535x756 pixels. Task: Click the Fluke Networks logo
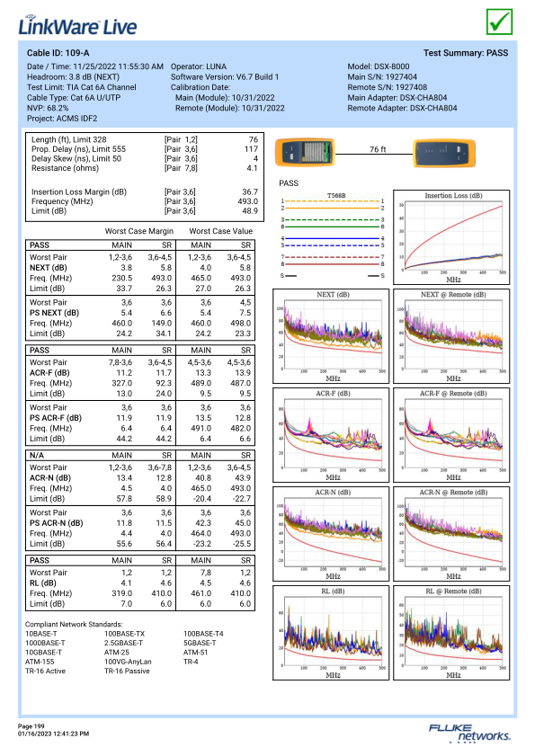[469, 733]
